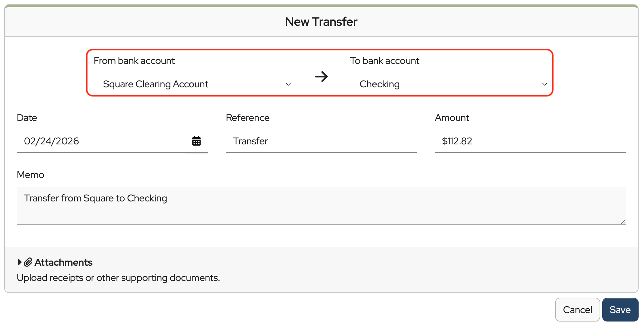Click chevron arrow of From bank account
The height and width of the screenshot is (329, 644).
[288, 84]
